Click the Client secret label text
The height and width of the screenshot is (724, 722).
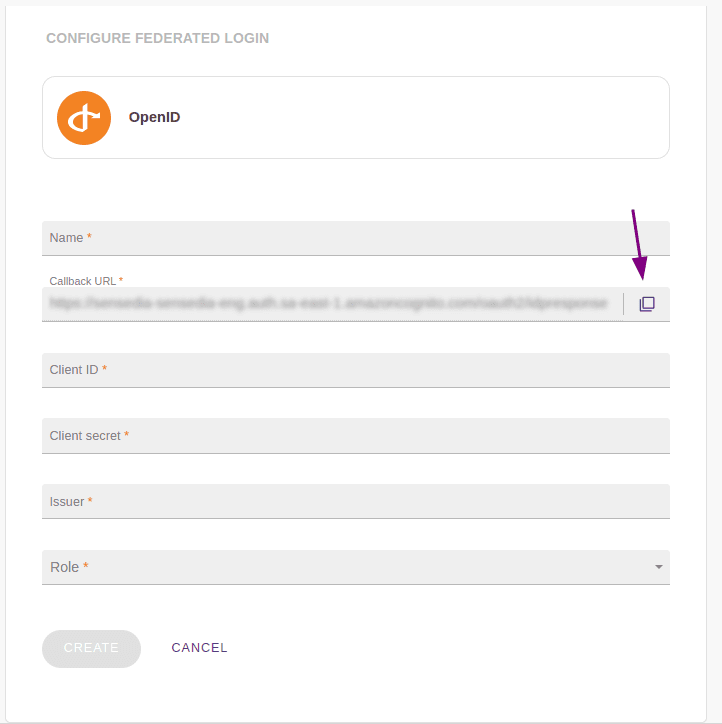[85, 436]
